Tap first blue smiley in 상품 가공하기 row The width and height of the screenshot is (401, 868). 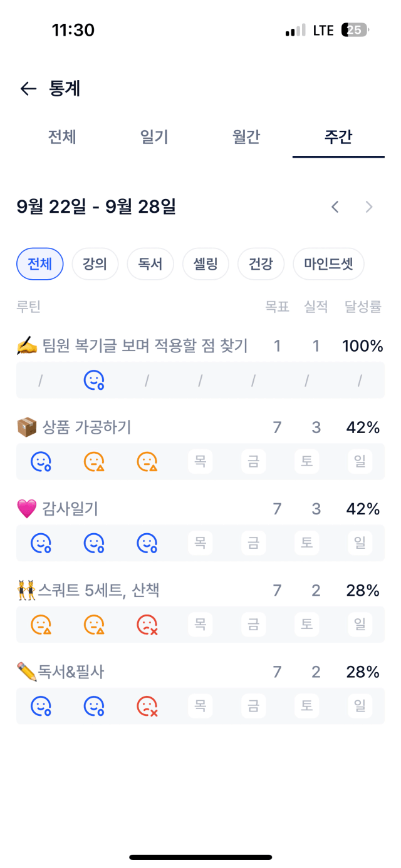[41, 462]
